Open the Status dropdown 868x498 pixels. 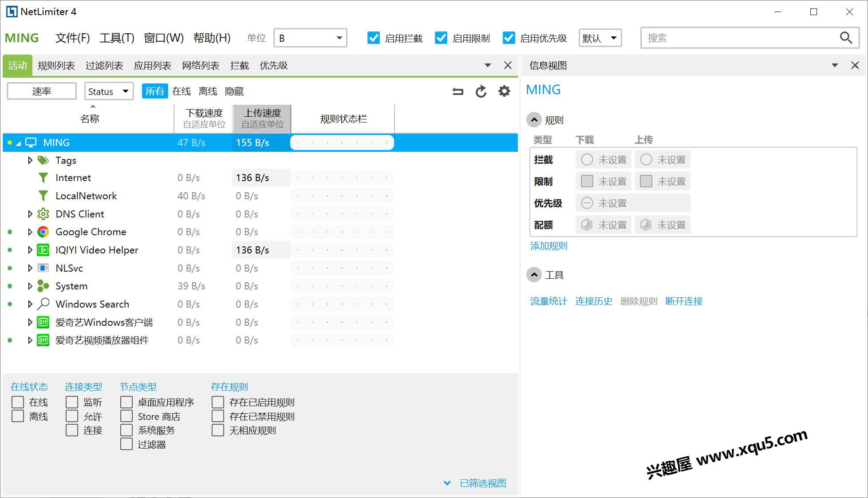pos(109,91)
